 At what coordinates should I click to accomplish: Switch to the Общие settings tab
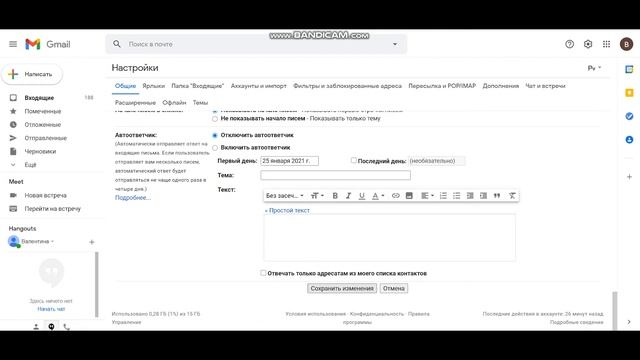click(125, 86)
